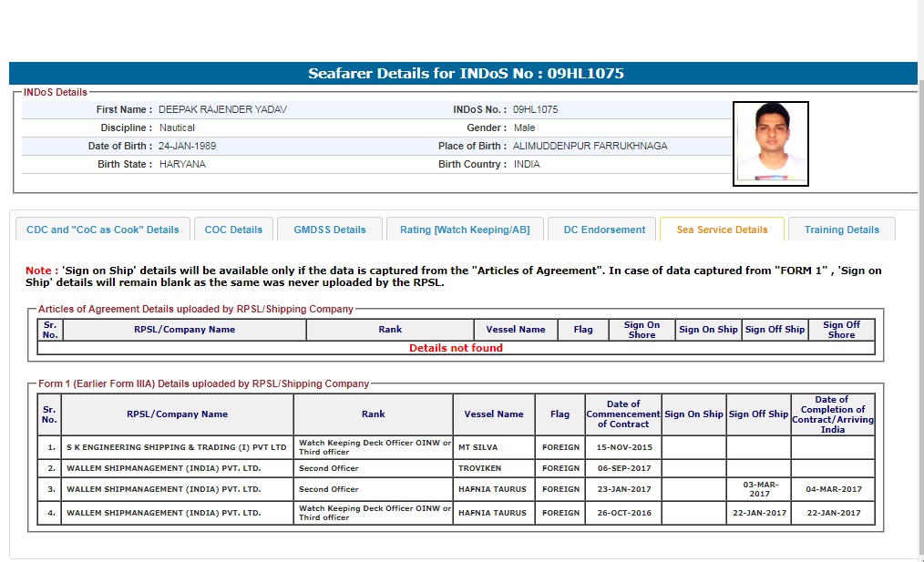The height and width of the screenshot is (562, 924).
Task: Switch to the DC Endorsement tab
Action: pos(604,230)
